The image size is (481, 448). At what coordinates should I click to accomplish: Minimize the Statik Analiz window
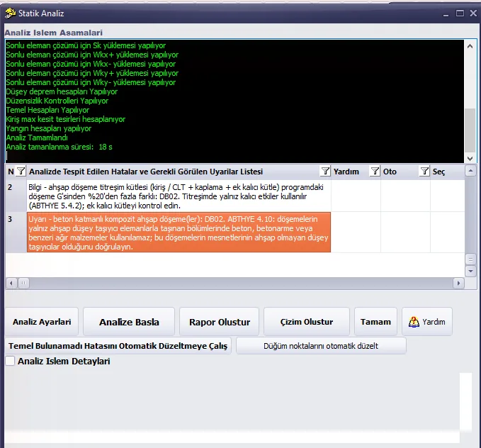[446, 14]
